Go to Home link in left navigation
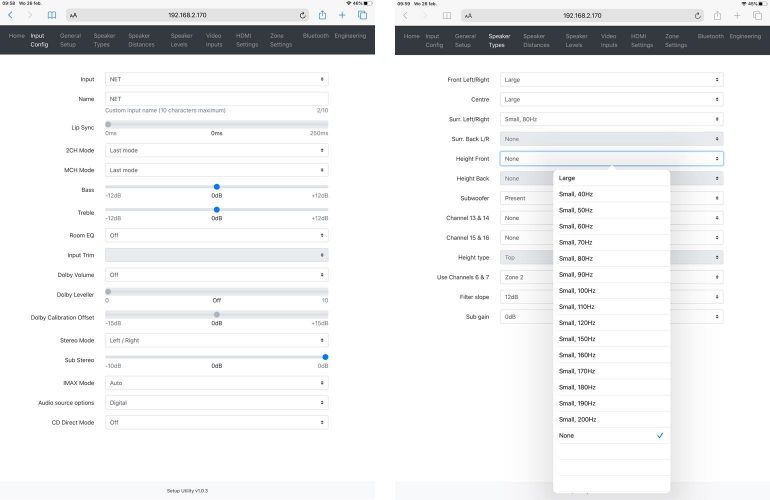This screenshot has height=500, width=770. 16,36
